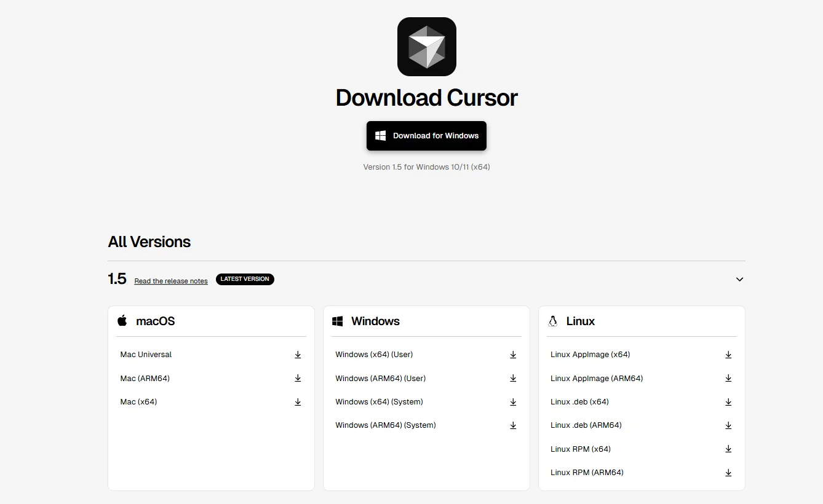Click the Download Cursor title
823x504 pixels.
(427, 98)
